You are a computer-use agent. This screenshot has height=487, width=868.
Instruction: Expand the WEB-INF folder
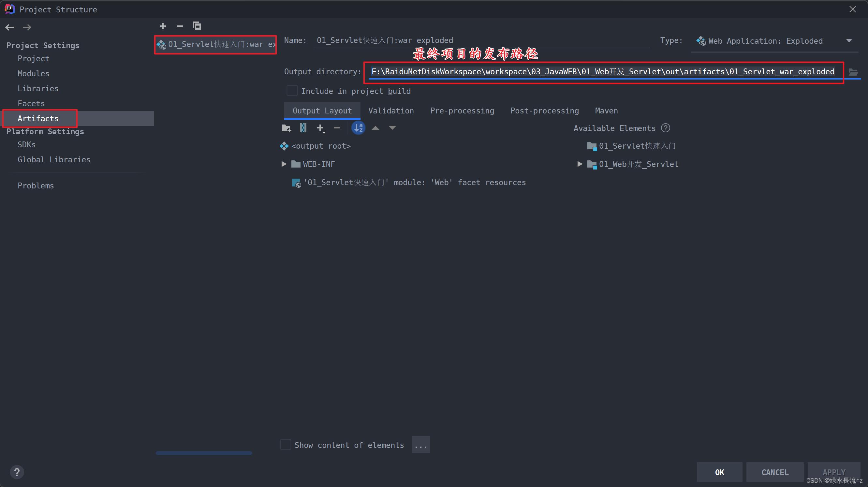click(284, 164)
